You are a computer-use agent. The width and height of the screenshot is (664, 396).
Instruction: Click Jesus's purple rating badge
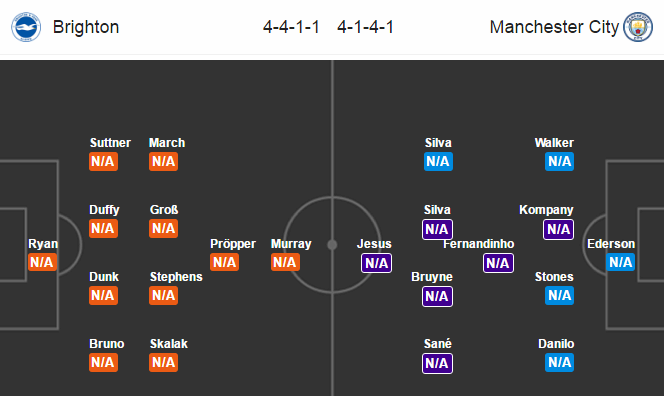tap(376, 263)
